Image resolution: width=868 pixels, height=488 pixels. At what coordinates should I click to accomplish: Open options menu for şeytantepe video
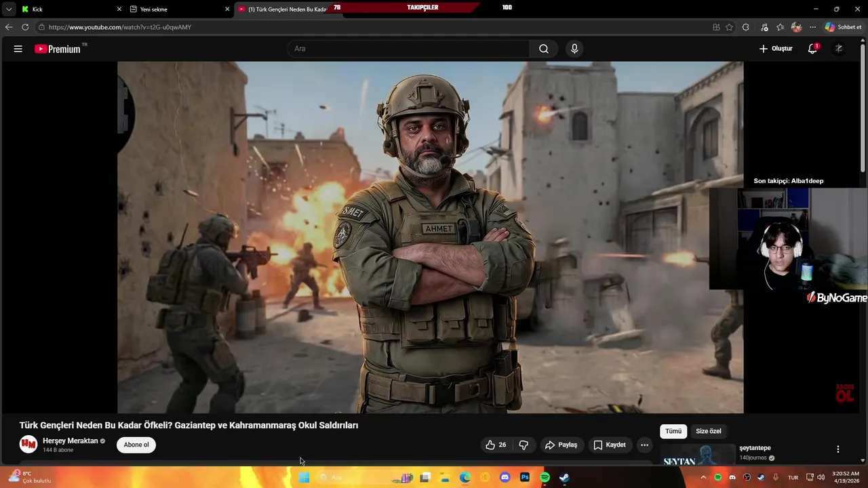coord(837,449)
